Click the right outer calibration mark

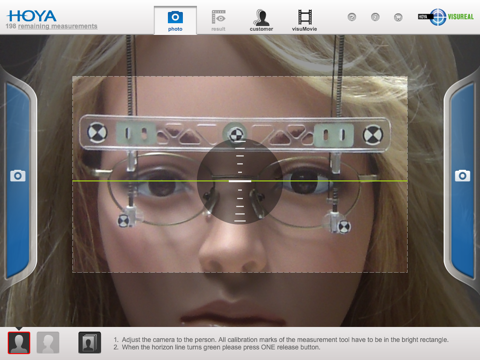click(373, 135)
